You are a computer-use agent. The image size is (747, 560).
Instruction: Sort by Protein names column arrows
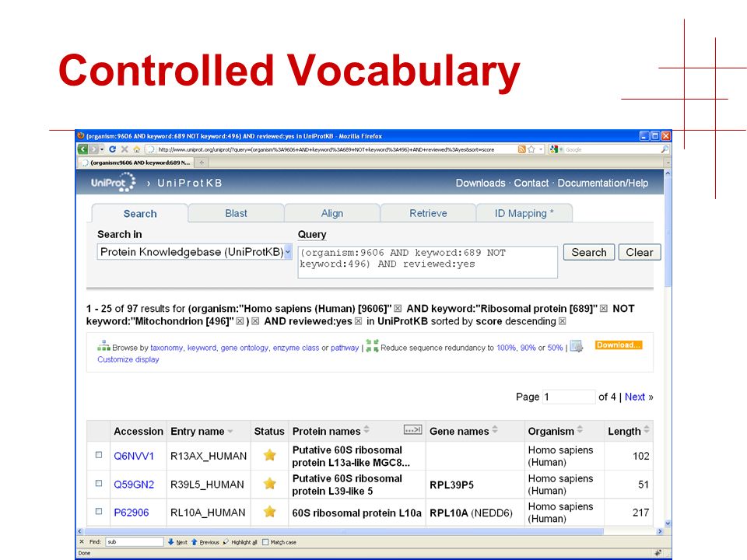[x=366, y=429]
